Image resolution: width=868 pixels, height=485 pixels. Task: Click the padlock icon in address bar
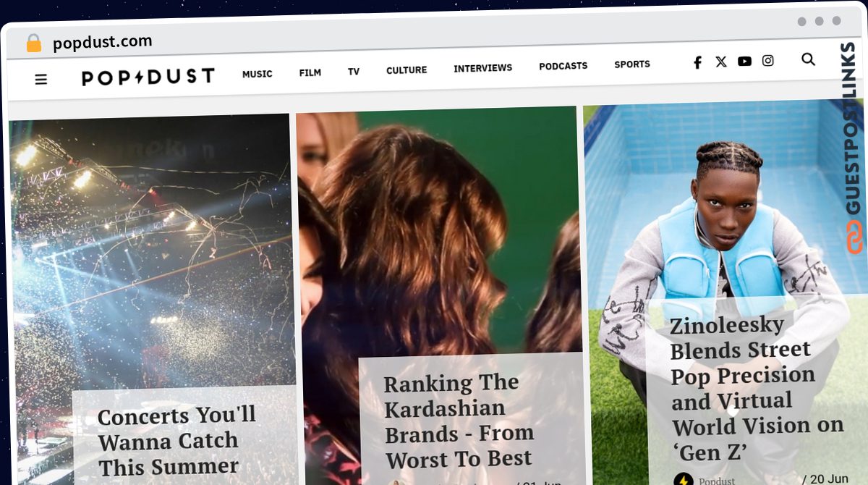tap(34, 43)
